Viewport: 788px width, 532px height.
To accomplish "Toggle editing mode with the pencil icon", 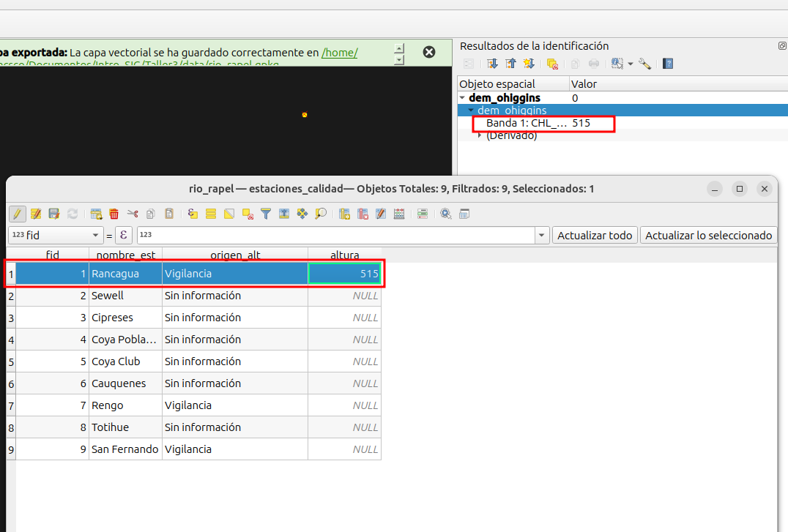I will [18, 214].
